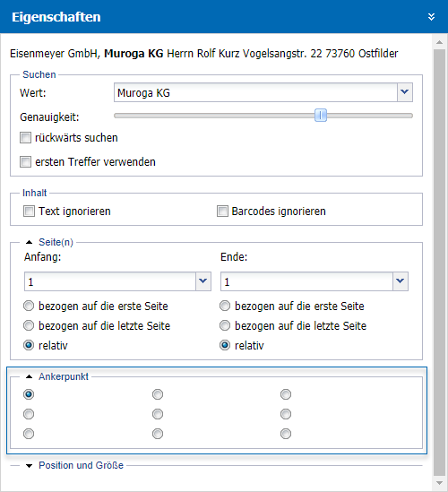Select Anfang bezogen auf die letzte Seite
This screenshot has width=448, height=492.
[x=29, y=325]
